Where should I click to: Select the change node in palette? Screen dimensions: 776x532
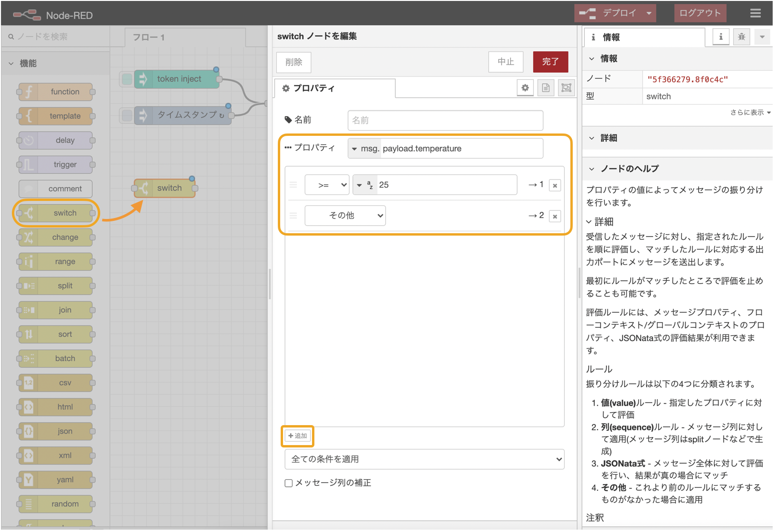[56, 237]
